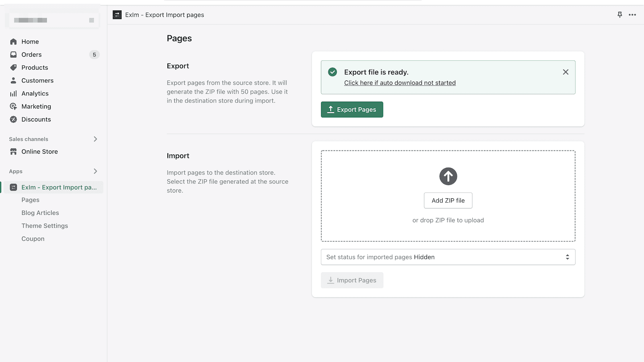644x362 pixels.
Task: Toggle the Online Store globe icon
Action: [x=14, y=151]
